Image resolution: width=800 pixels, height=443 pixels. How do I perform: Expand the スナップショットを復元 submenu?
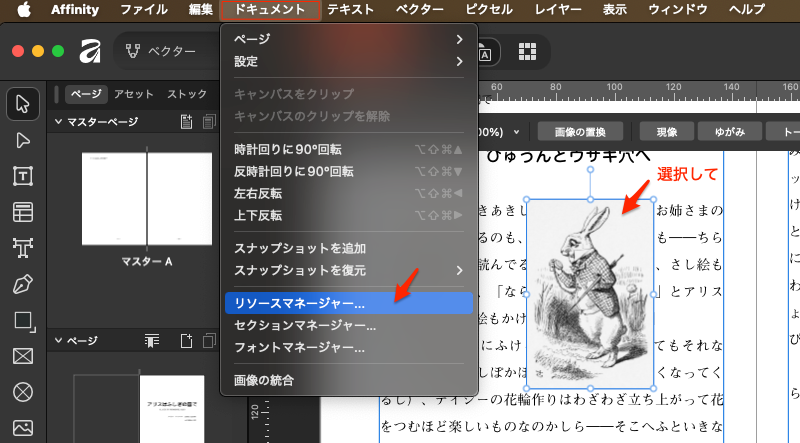[x=347, y=270]
